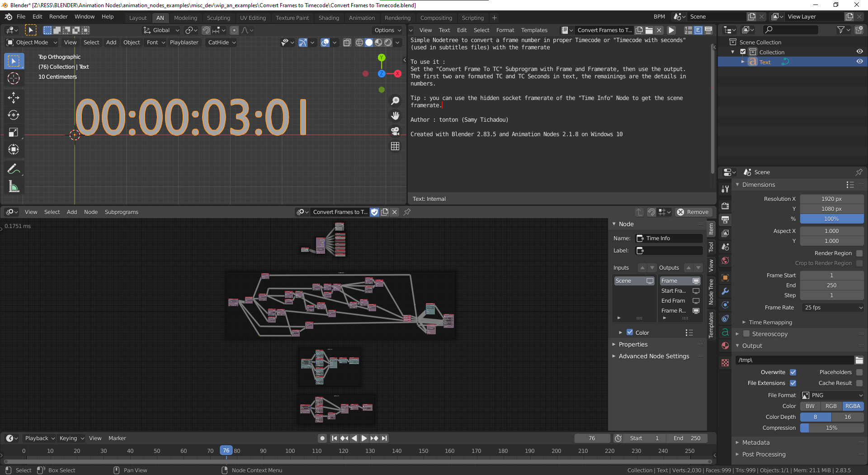Activate the Transform tool
The image size is (868, 475).
[14, 149]
